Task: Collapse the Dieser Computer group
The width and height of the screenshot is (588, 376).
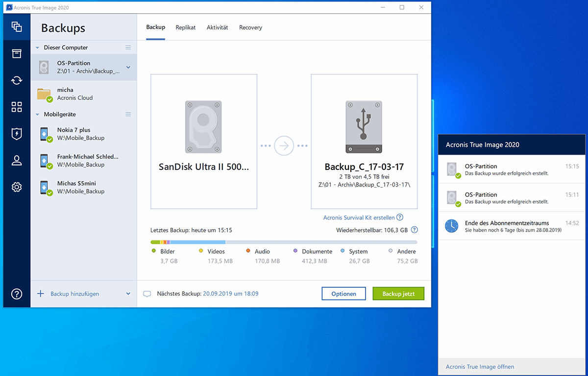Action: click(37, 48)
